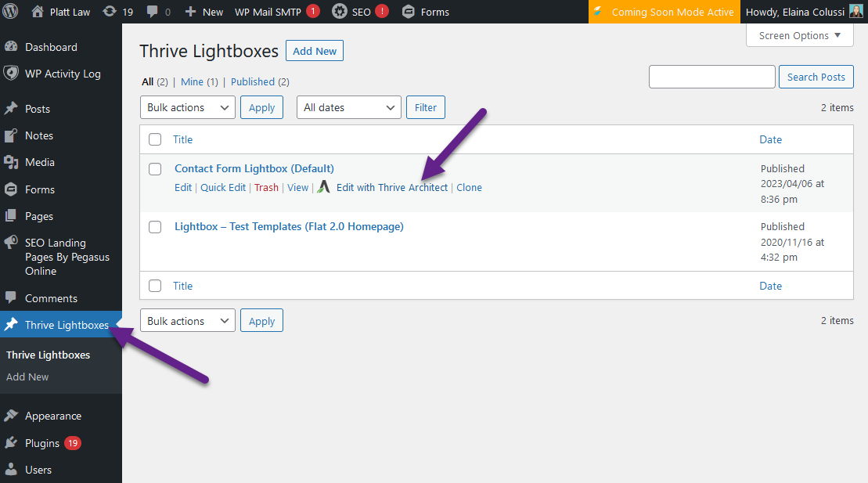
Task: Click Howdy, Elaina Colussi account menu
Action: tap(804, 12)
